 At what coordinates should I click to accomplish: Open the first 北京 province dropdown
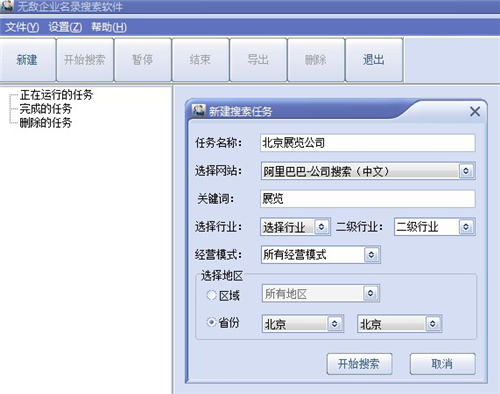point(303,324)
